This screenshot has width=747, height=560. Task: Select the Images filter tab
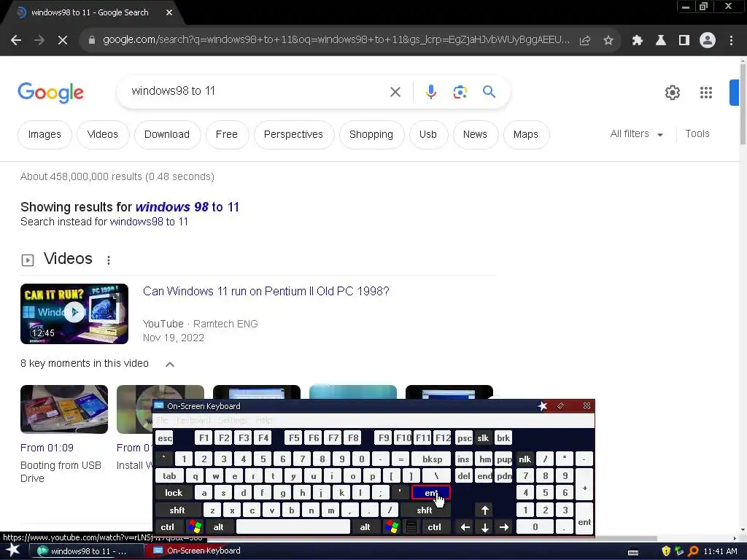point(44,135)
